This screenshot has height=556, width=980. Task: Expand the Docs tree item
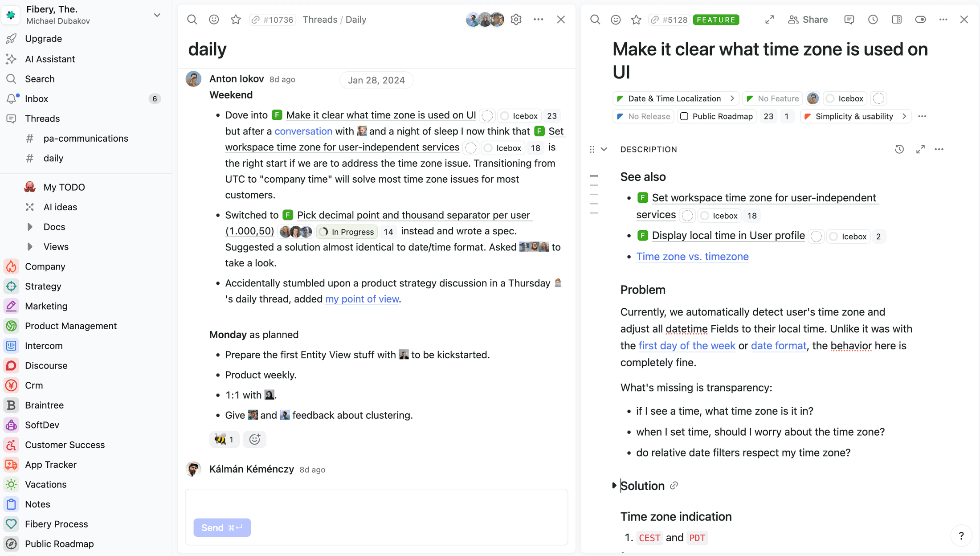(30, 227)
